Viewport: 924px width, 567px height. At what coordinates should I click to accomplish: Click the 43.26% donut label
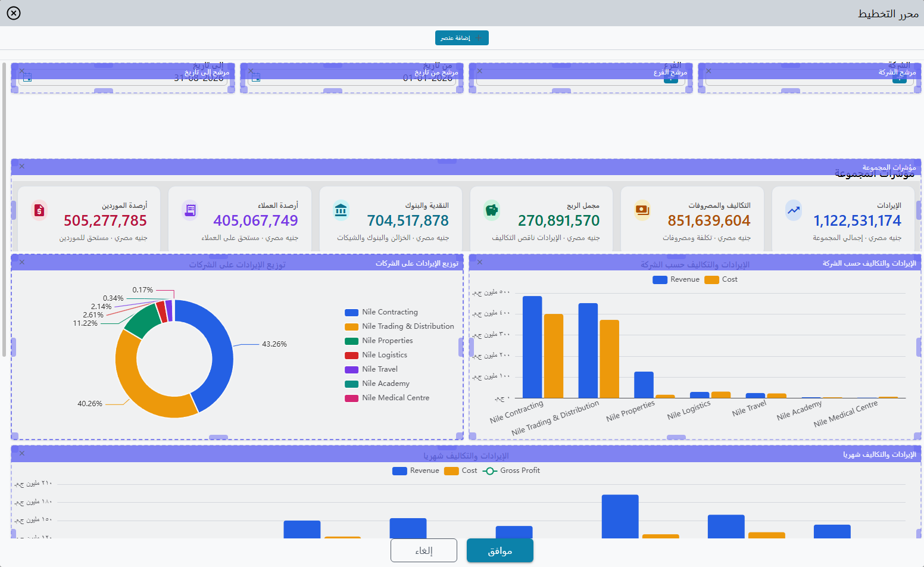tap(274, 344)
